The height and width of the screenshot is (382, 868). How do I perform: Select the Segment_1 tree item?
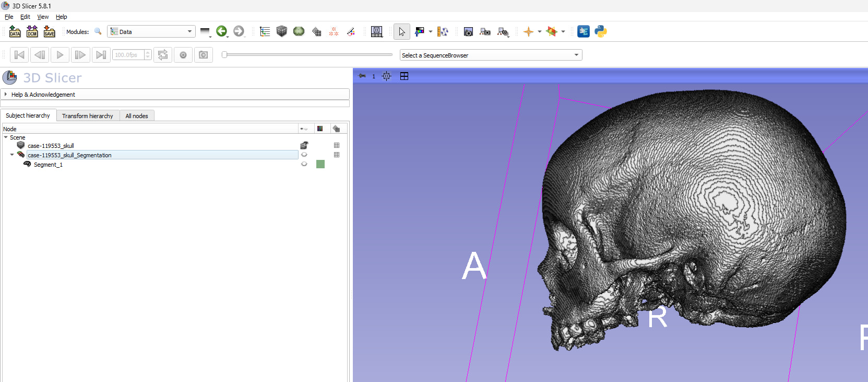click(48, 165)
